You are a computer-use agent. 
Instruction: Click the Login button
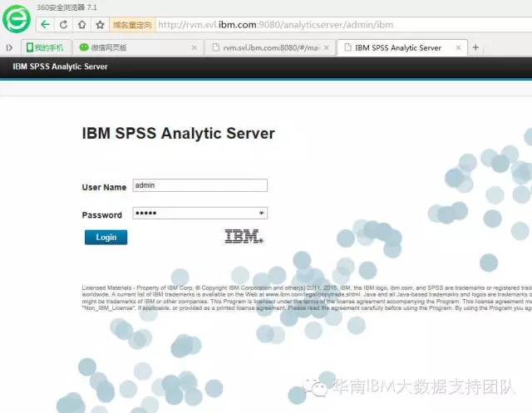click(x=106, y=237)
